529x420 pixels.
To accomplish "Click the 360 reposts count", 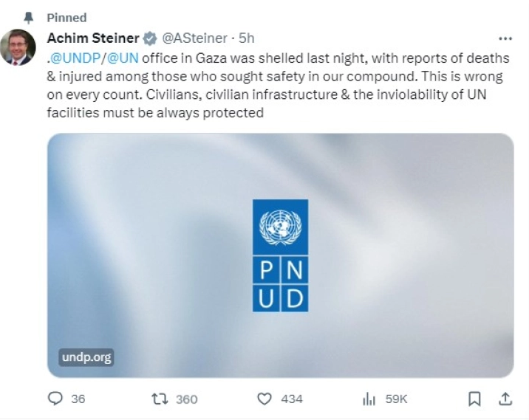I will tap(187, 399).
